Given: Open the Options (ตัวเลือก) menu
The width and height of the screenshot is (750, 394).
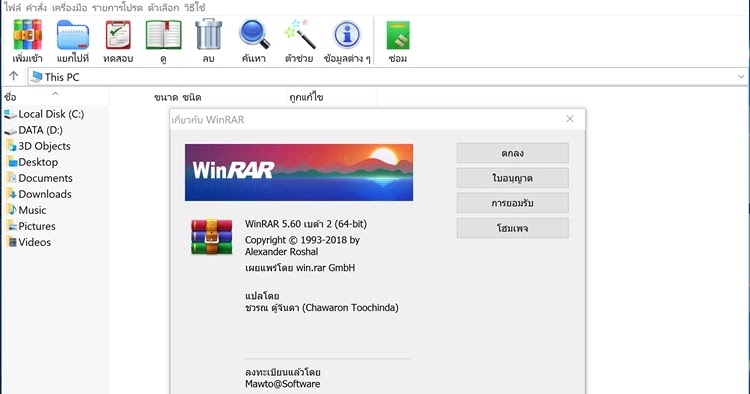Looking at the screenshot, I should (x=163, y=8).
